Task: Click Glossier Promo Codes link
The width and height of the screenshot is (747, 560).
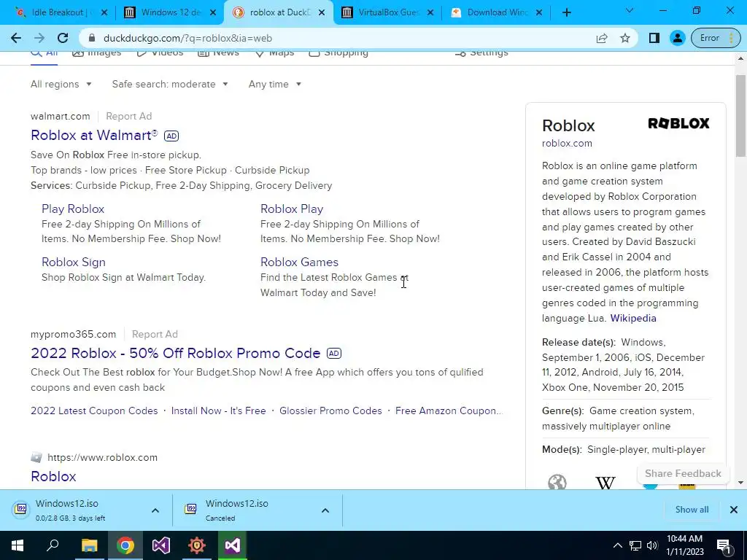Action: coord(330,411)
